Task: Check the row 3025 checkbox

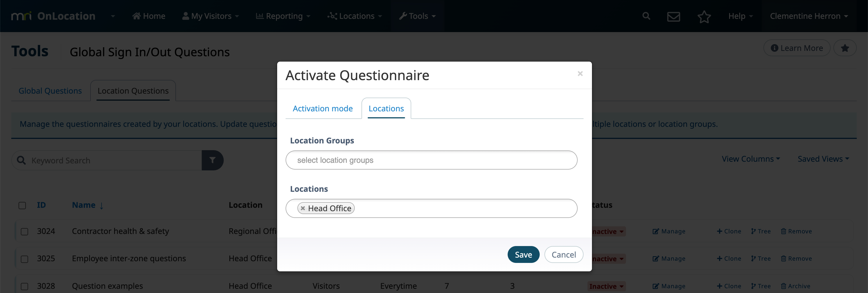Action: [24, 259]
